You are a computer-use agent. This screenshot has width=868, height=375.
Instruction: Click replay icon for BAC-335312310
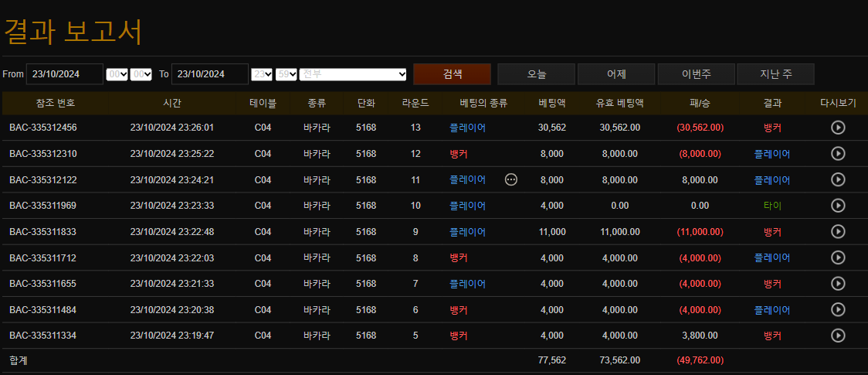coord(838,154)
